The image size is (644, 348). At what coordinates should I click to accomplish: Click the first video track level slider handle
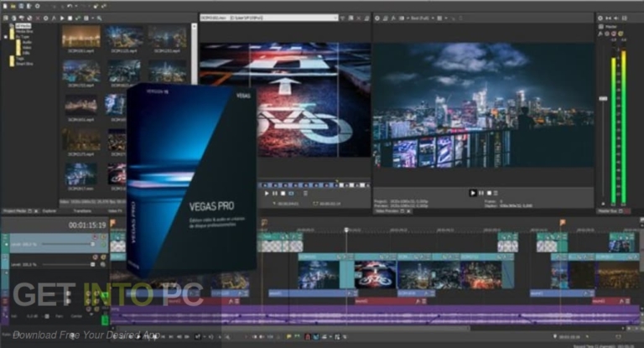(93, 244)
